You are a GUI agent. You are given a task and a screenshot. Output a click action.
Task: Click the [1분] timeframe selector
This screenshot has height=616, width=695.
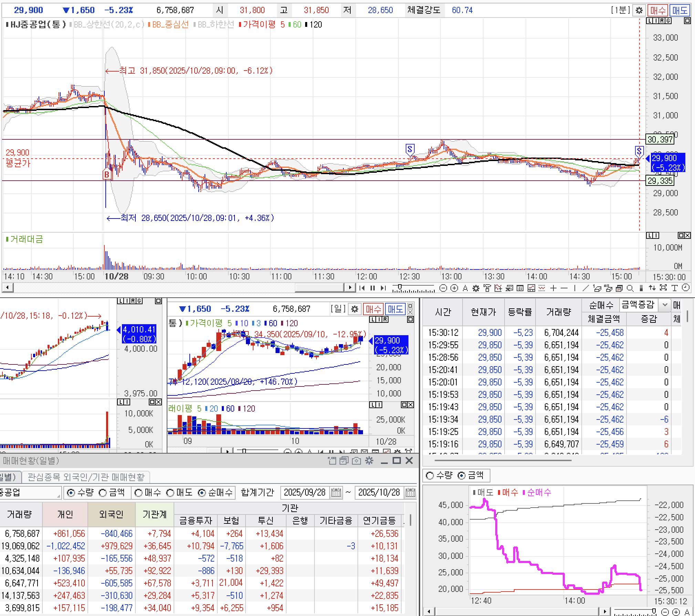coord(620,10)
